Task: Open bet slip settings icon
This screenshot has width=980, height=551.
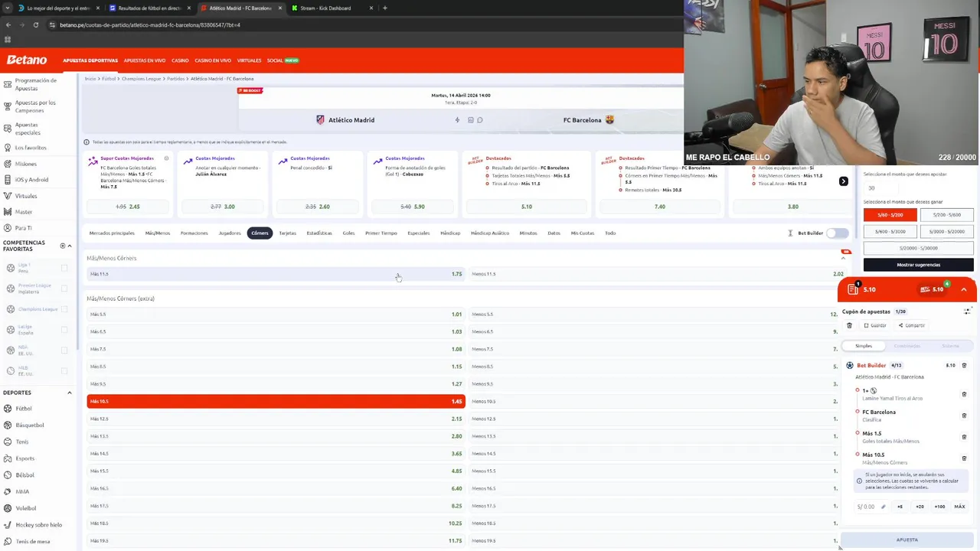Action: pos(967,311)
